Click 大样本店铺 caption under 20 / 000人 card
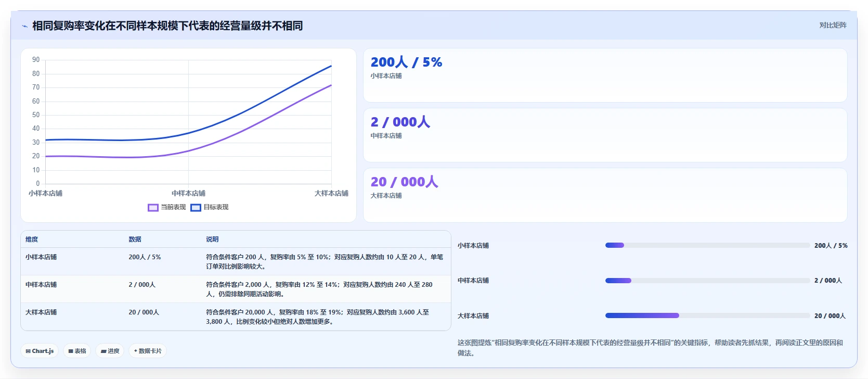Image resolution: width=868 pixels, height=379 pixels. click(x=386, y=196)
